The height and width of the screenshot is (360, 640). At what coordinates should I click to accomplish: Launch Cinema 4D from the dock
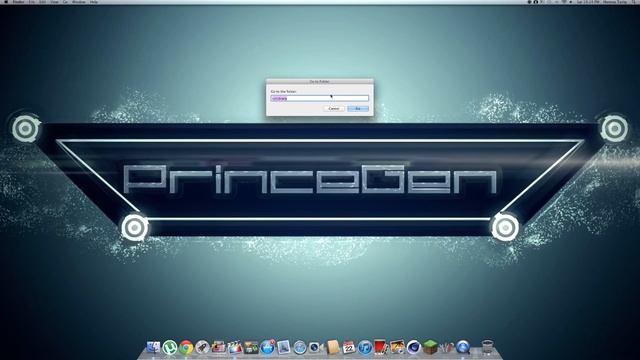[x=413, y=347]
